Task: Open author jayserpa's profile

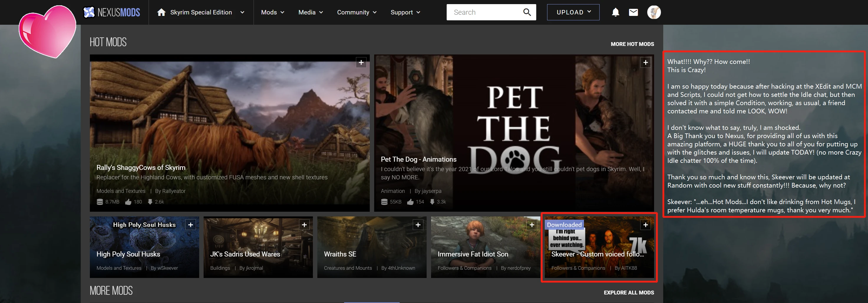Action: [431, 191]
